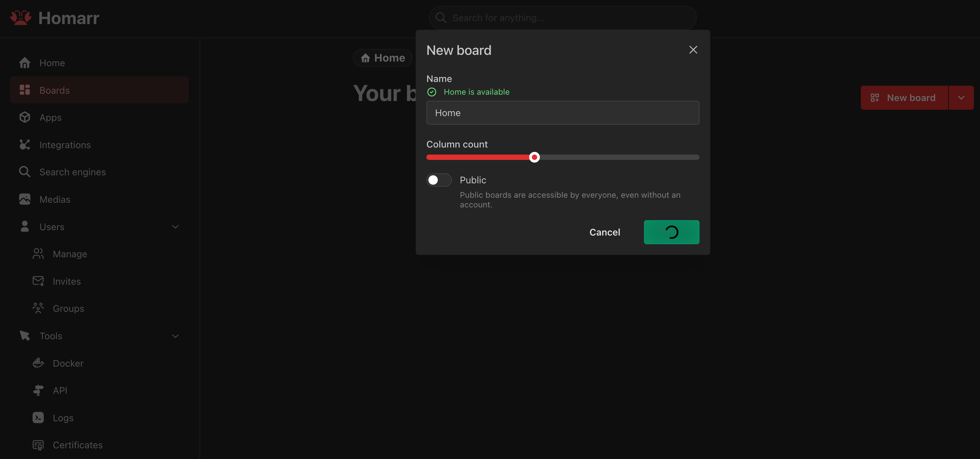Click the Home sidebar house icon
This screenshot has height=459, width=980.
(25, 63)
